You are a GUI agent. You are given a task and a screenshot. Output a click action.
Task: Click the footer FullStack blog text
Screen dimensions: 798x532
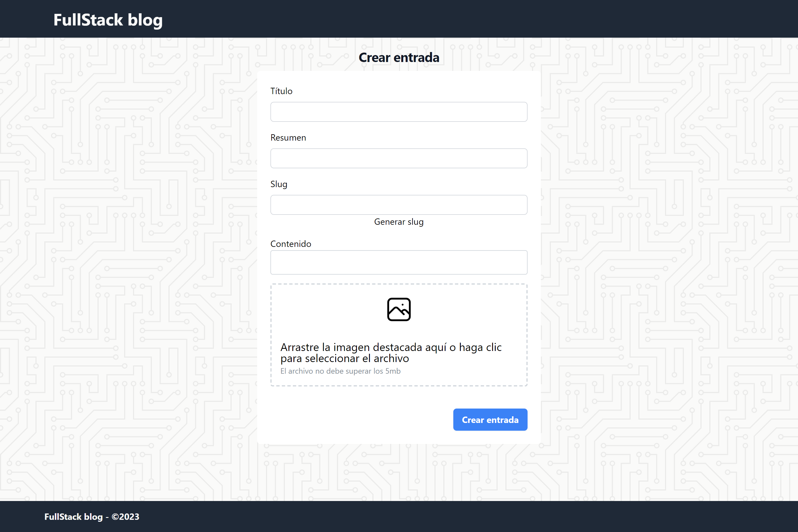73,517
